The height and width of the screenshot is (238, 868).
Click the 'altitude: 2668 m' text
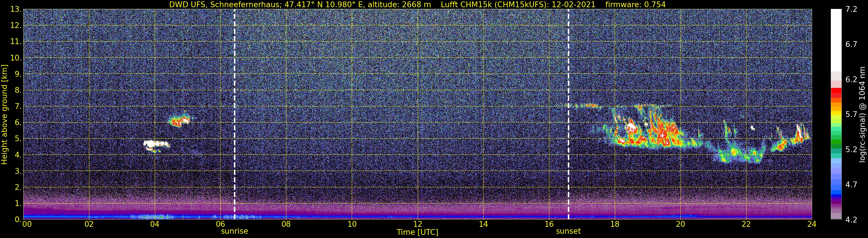coord(400,4)
